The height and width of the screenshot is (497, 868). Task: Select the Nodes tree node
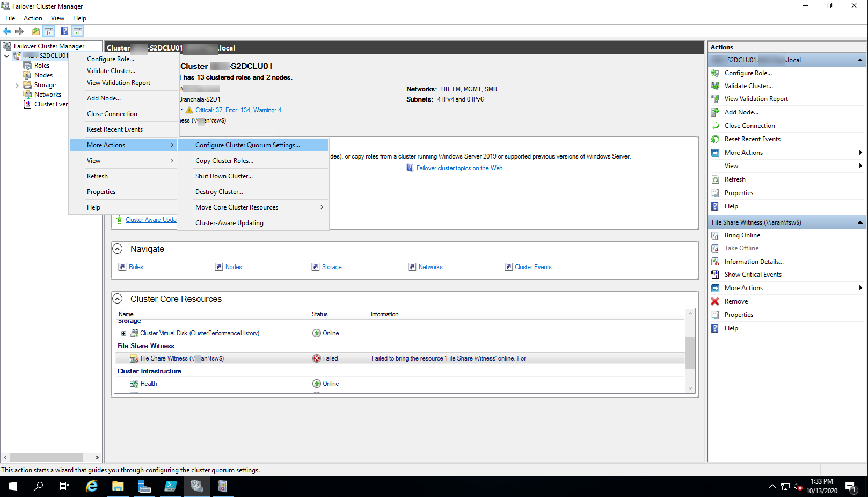coord(43,75)
